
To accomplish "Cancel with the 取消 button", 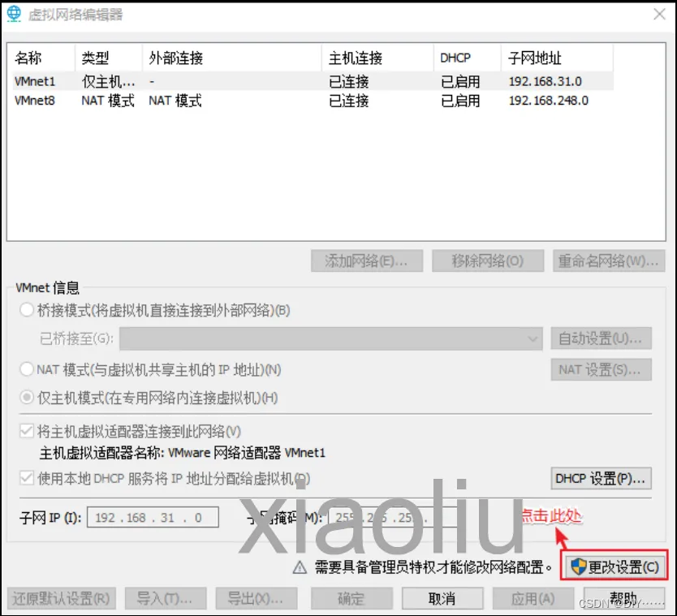I will [442, 598].
